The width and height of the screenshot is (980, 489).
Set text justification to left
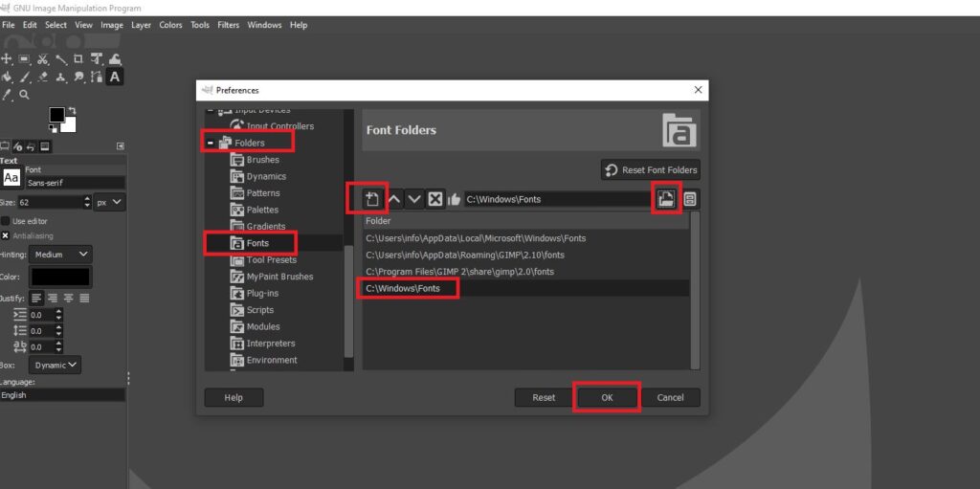point(37,299)
